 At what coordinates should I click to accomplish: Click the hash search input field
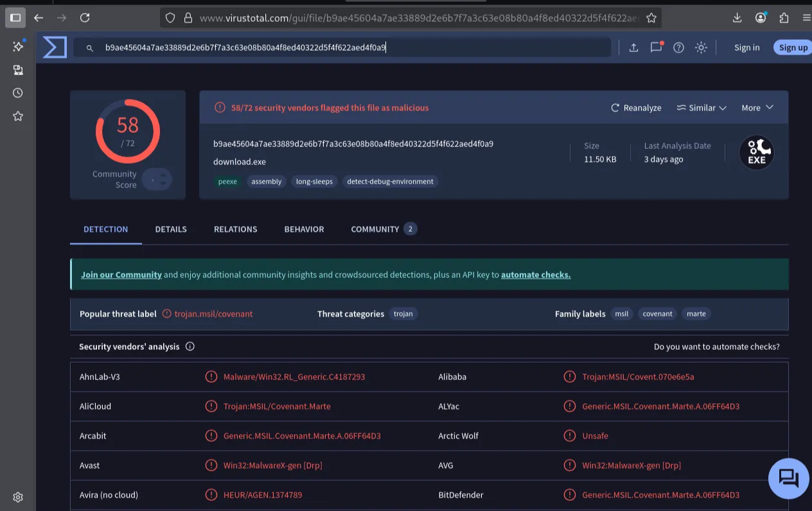point(342,48)
